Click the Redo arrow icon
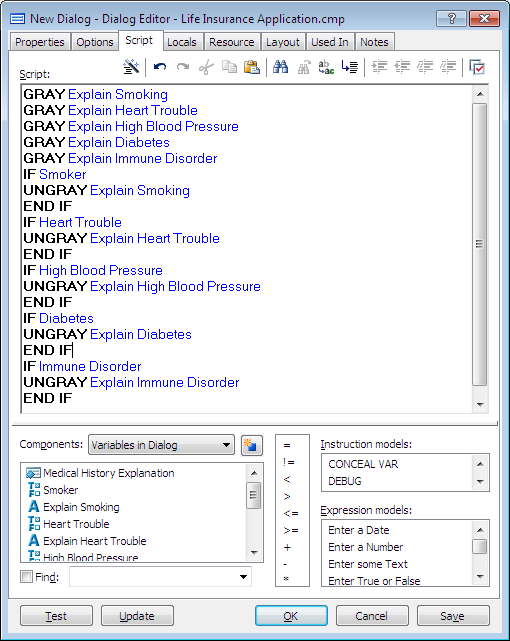The width and height of the screenshot is (510, 641). coord(183,67)
